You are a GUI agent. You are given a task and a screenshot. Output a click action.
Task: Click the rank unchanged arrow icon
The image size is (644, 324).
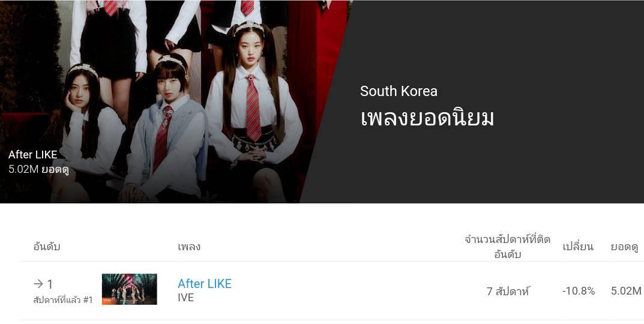(38, 284)
